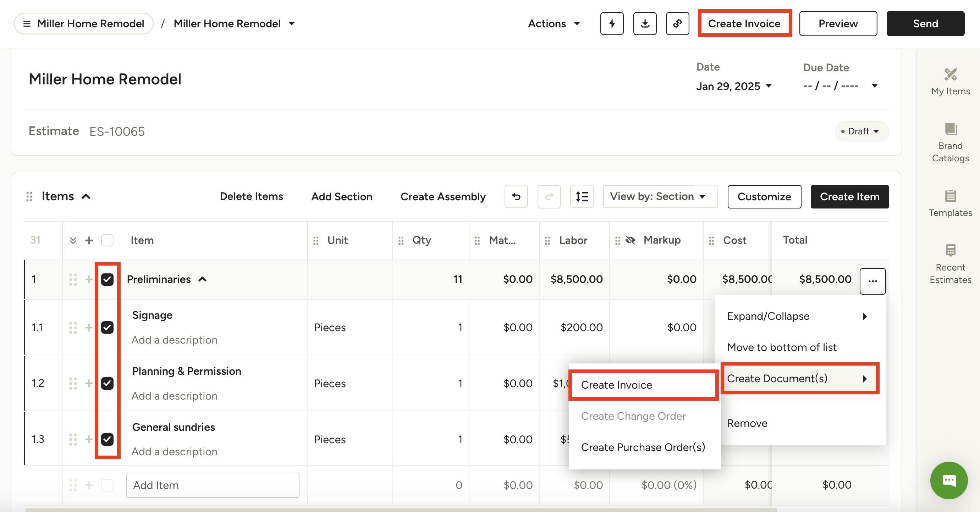
Task: Click the expand-all double chevron in table header
Action: tap(73, 240)
